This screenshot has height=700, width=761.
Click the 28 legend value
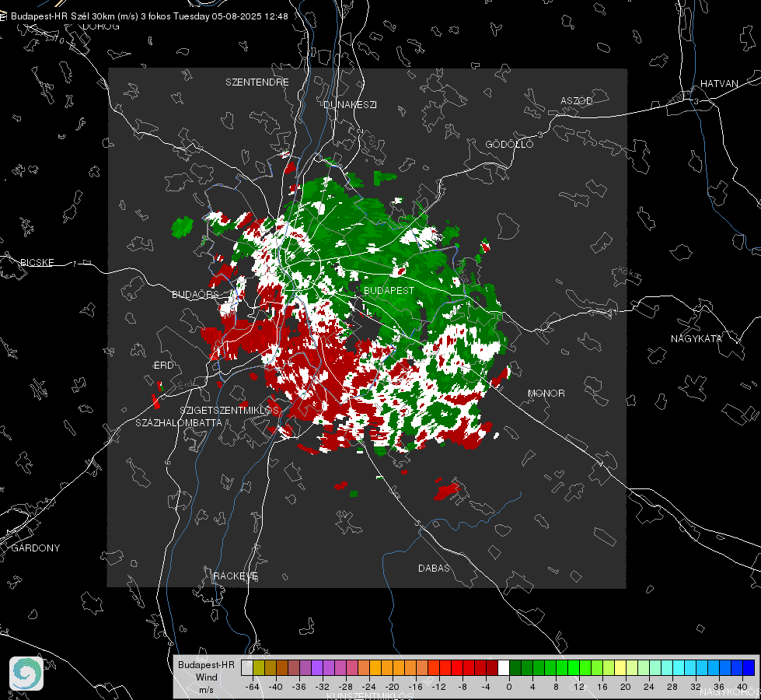pos(672,687)
